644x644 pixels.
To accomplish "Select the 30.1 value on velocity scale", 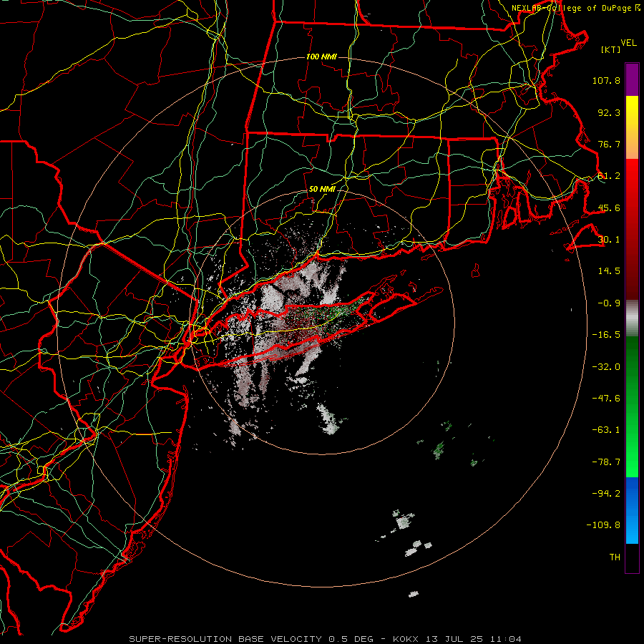I will 609,240.
